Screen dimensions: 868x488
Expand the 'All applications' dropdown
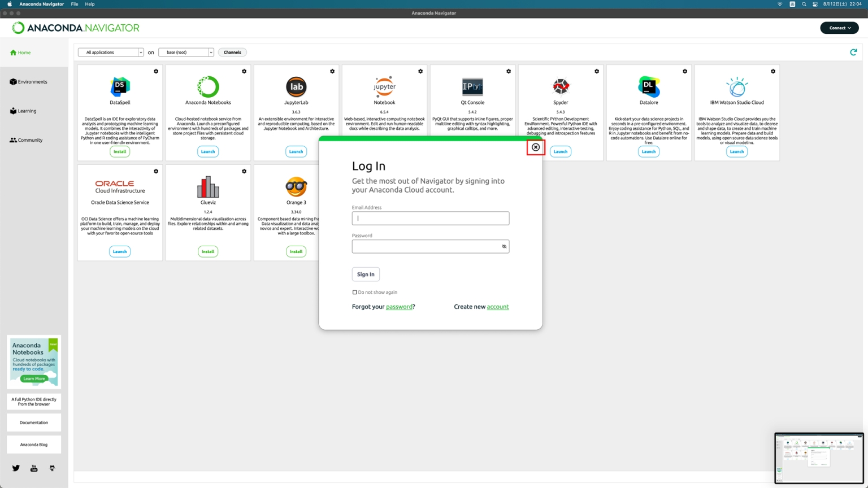(x=111, y=53)
